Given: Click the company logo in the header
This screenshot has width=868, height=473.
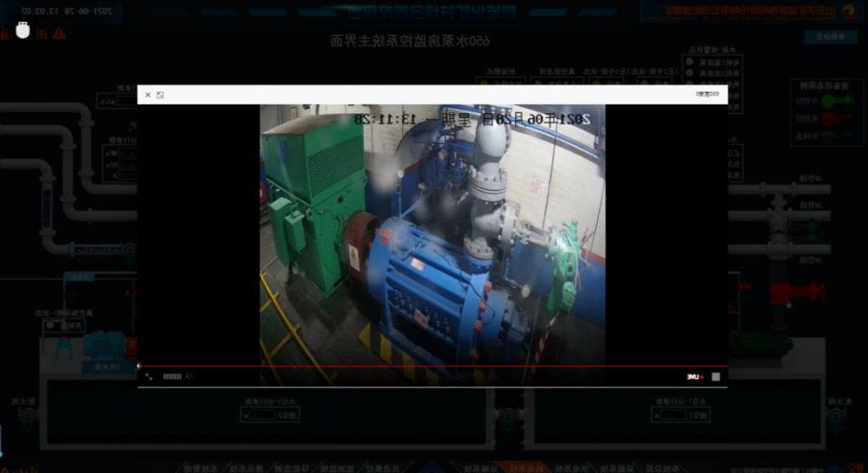Looking at the screenshot, I should coord(848,11).
